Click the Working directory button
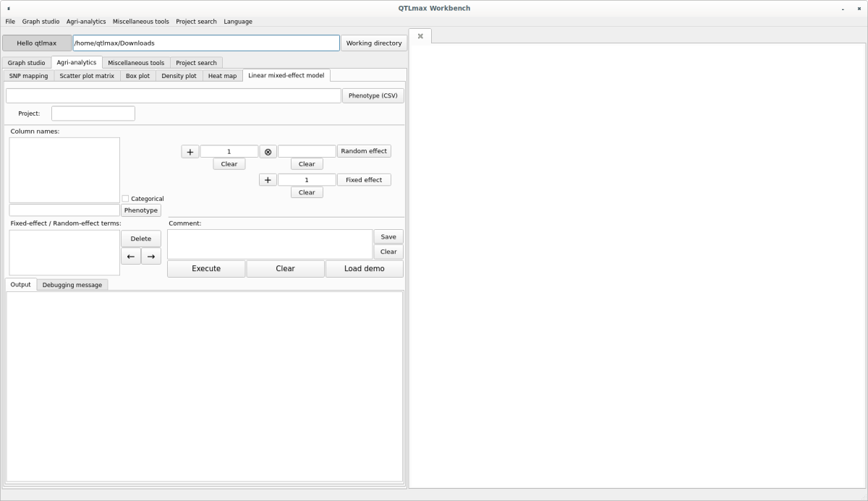Viewport: 868px width, 501px height. coord(373,43)
